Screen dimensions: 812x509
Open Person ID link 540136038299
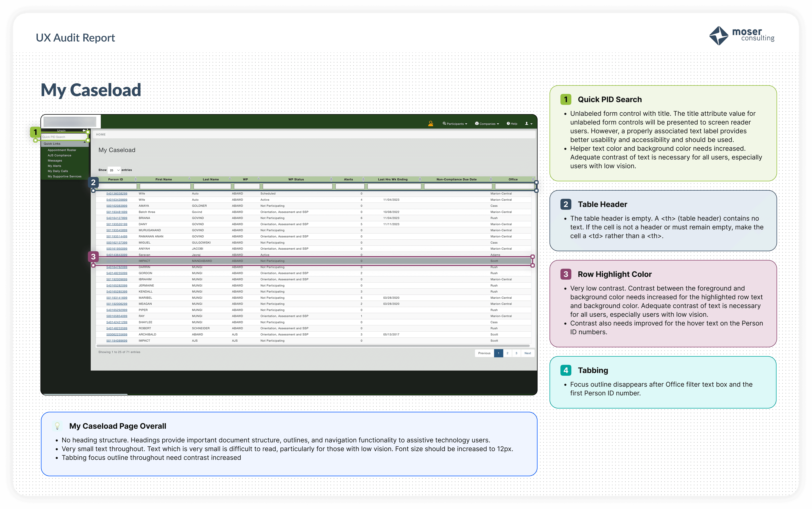[117, 194]
